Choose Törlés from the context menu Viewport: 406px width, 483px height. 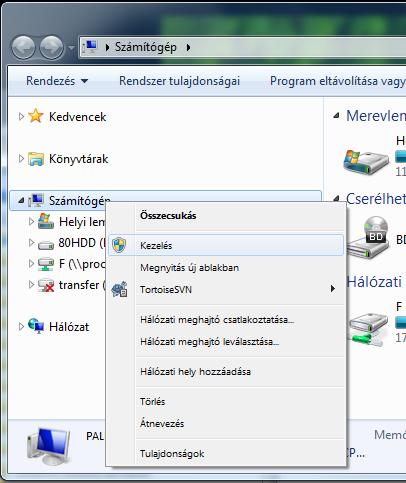tap(153, 402)
